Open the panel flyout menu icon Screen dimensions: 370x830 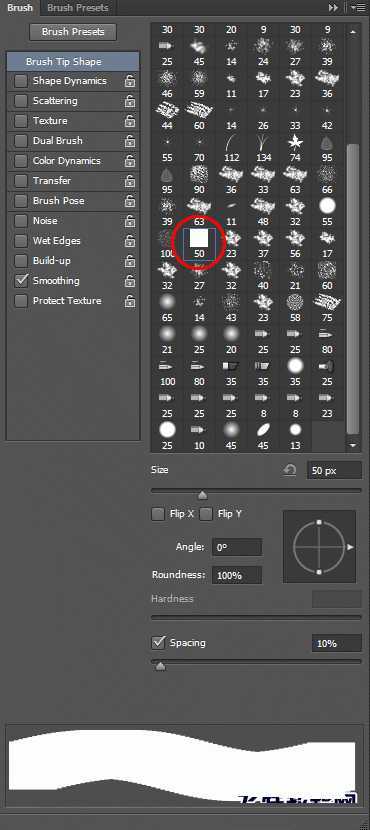pos(362,7)
